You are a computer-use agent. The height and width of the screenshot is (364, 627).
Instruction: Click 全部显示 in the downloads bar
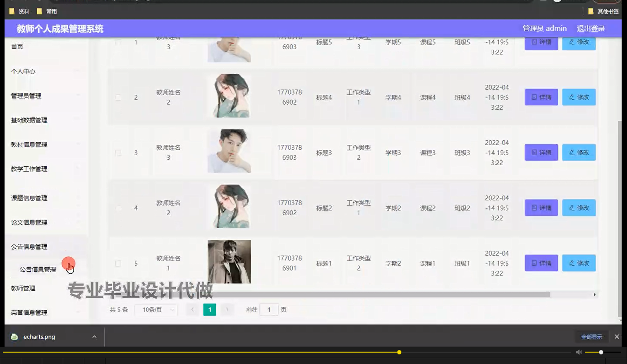point(591,337)
